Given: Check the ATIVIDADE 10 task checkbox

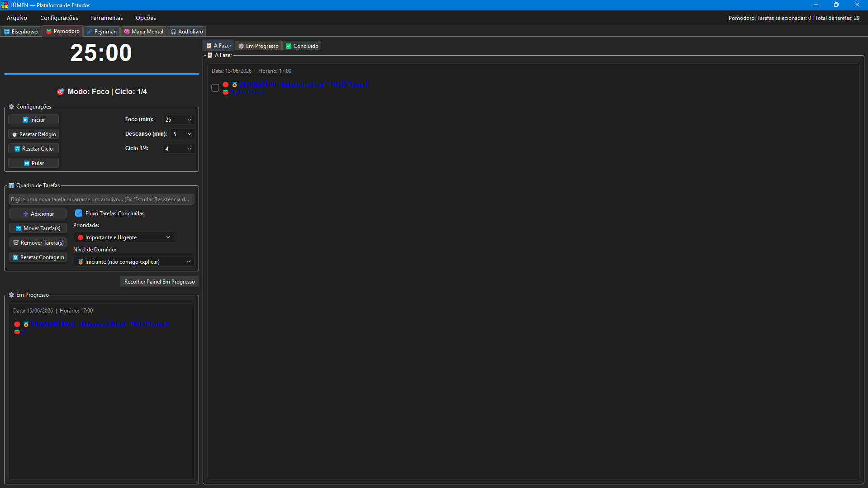Looking at the screenshot, I should click(215, 88).
